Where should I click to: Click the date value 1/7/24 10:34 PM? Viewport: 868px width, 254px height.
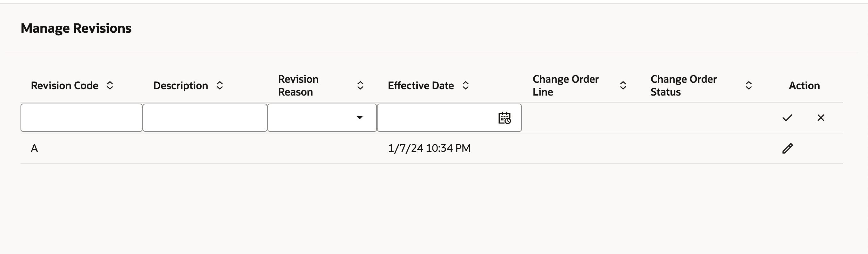click(429, 148)
